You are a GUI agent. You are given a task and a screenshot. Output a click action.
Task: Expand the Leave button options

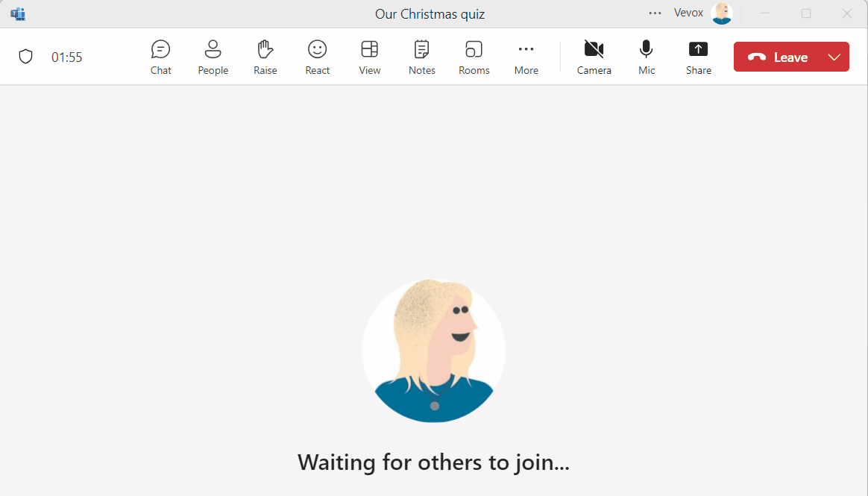[x=834, y=56]
